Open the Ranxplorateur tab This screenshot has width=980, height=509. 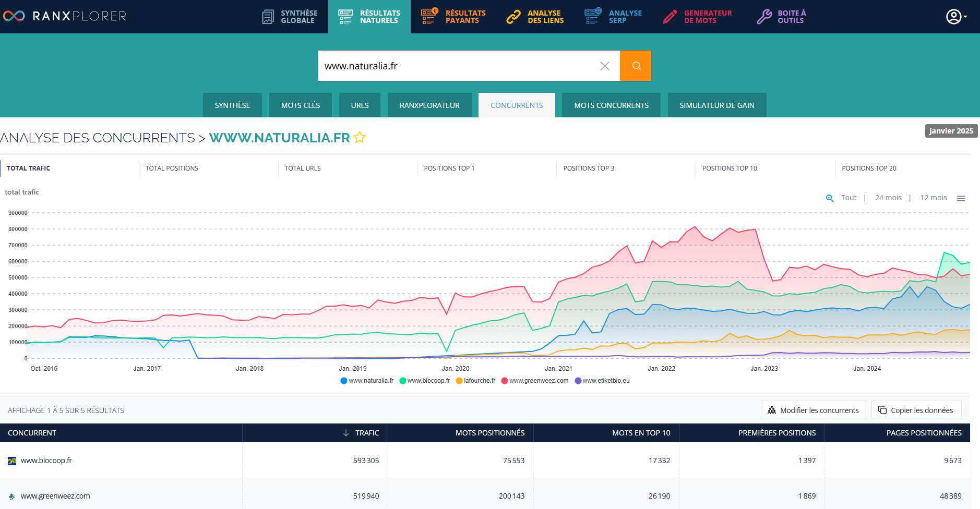[x=429, y=105]
